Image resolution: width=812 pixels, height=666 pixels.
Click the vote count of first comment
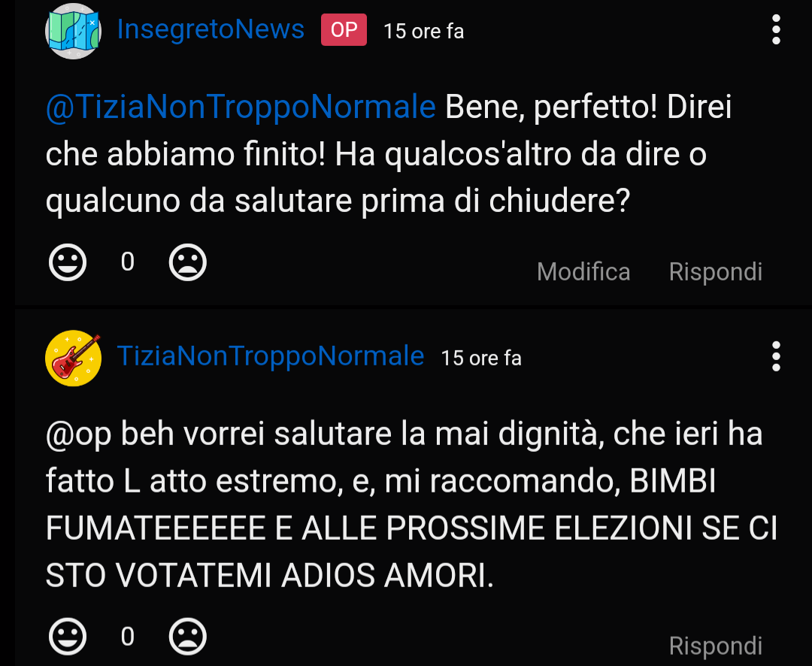[x=127, y=262]
